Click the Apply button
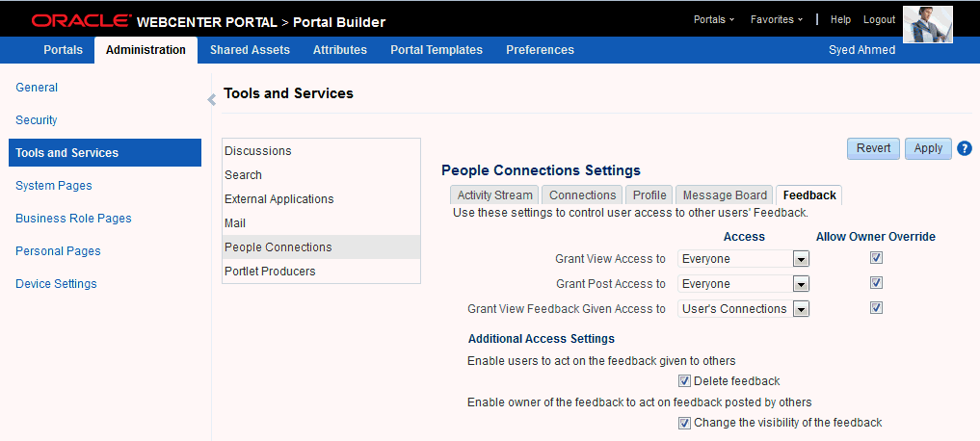980x441 pixels. 928,148
